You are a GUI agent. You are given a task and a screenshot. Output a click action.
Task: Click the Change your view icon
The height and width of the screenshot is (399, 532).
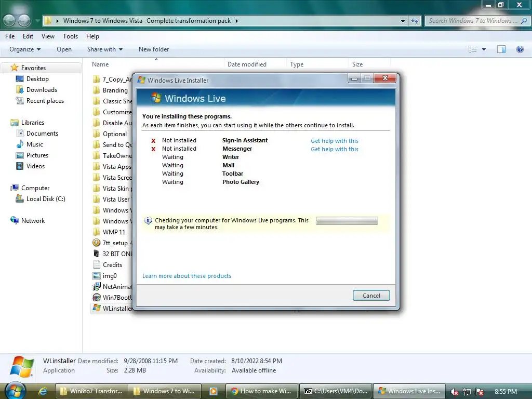point(473,49)
